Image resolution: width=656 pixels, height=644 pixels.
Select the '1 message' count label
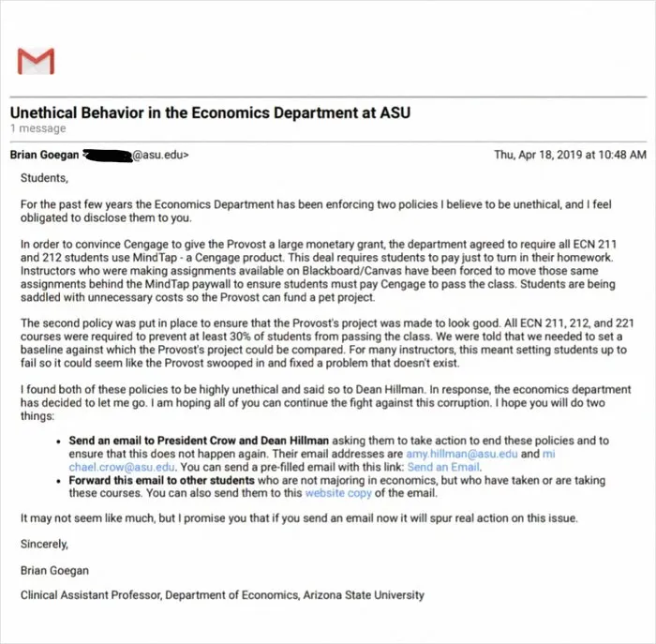pyautogui.click(x=38, y=128)
